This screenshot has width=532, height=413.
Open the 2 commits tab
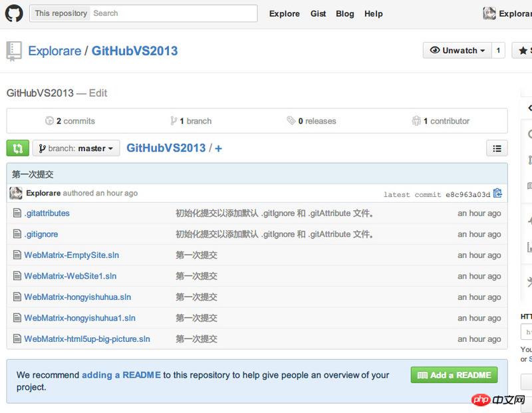(70, 121)
